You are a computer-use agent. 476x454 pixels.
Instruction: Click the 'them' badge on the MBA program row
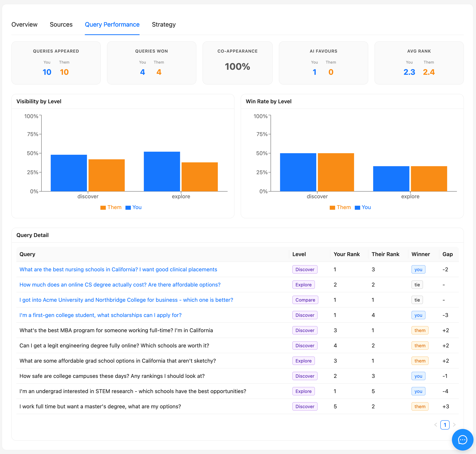click(420, 330)
